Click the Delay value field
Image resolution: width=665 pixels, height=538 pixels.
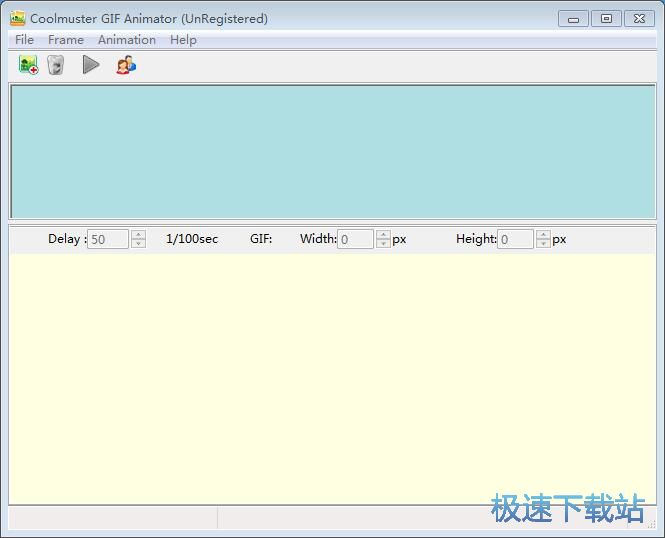coord(108,239)
